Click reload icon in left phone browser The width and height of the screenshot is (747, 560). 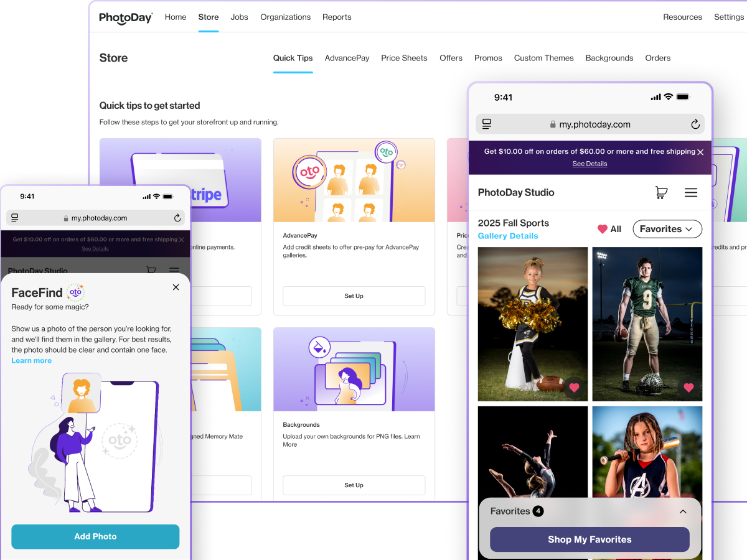pos(177,218)
